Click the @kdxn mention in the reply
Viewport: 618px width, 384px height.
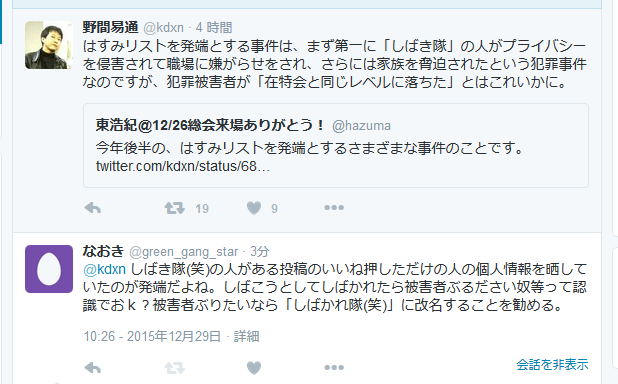(104, 269)
